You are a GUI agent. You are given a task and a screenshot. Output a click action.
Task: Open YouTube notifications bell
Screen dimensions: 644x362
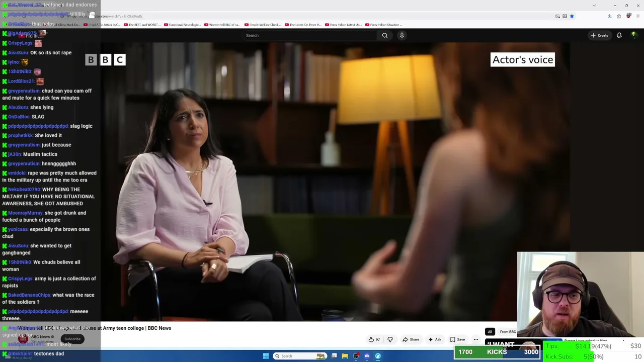pos(619,35)
